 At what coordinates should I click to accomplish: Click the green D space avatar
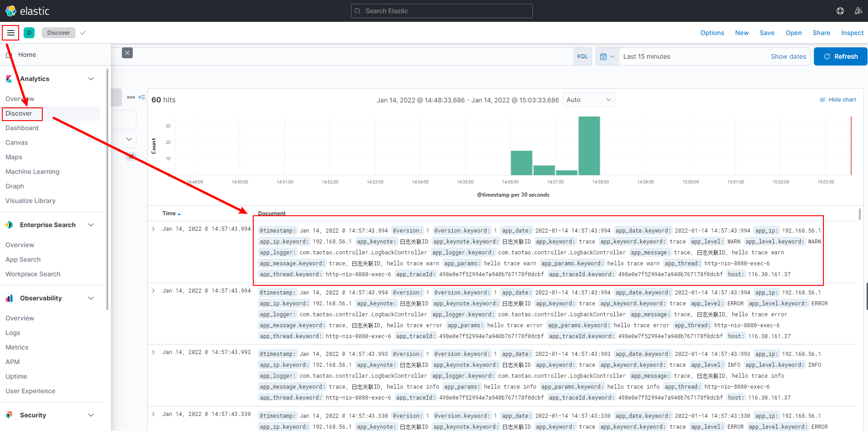click(x=29, y=33)
